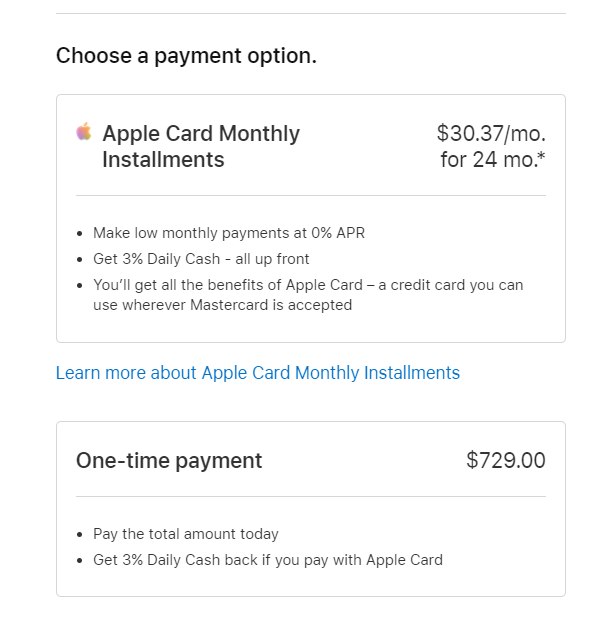
Task: Click the asterisk footnote after 24 mo.
Action: pyautogui.click(x=541, y=156)
